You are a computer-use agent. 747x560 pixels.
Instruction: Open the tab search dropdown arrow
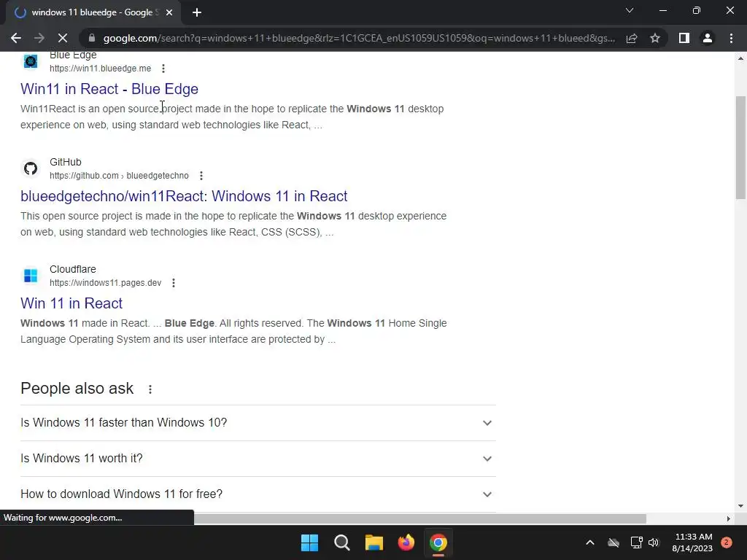[630, 10]
